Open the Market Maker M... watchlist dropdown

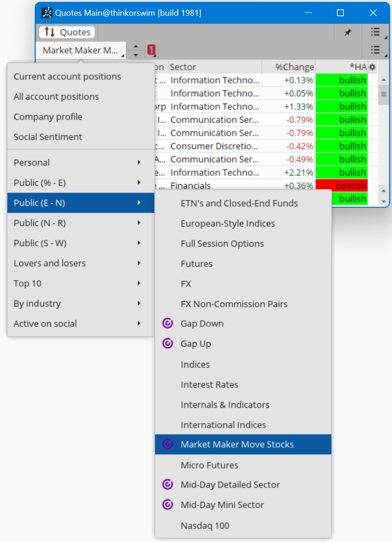(81, 50)
